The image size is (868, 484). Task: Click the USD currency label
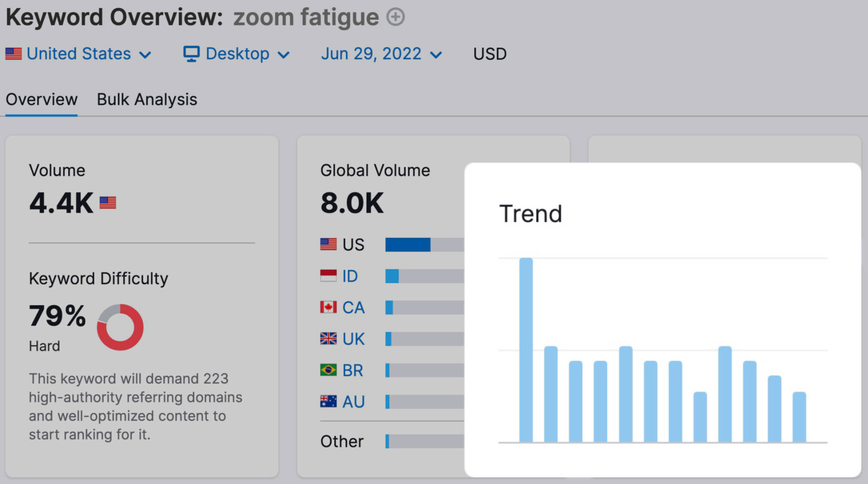490,54
